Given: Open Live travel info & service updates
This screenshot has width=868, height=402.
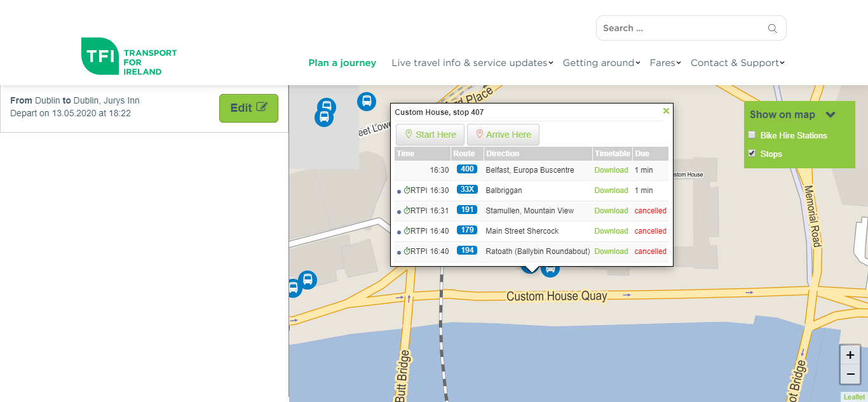Looking at the screenshot, I should coord(470,62).
